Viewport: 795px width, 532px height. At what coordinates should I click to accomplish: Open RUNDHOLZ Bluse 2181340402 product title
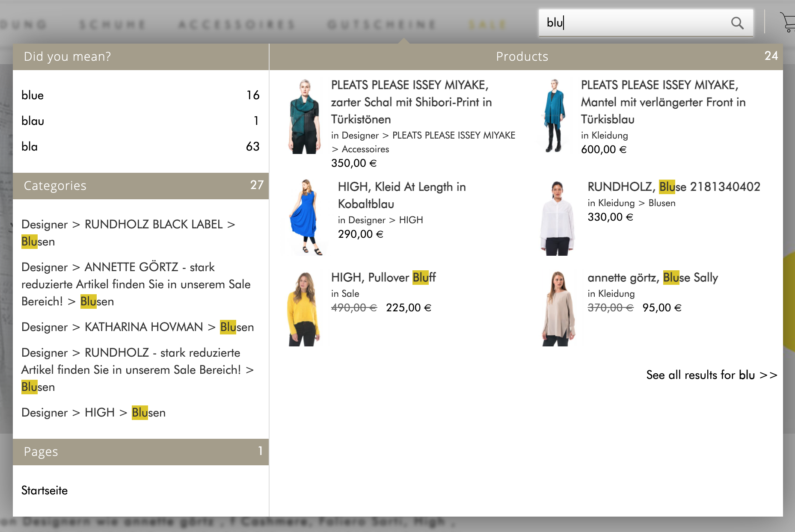point(674,186)
